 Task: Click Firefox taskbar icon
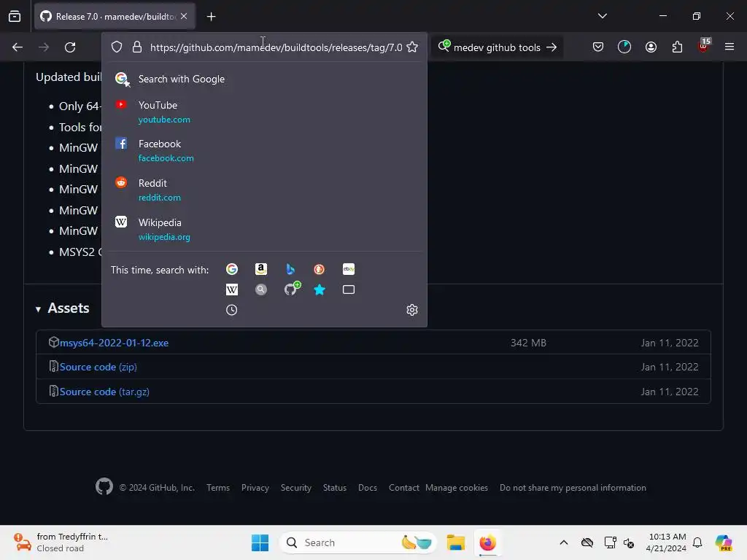tap(487, 542)
